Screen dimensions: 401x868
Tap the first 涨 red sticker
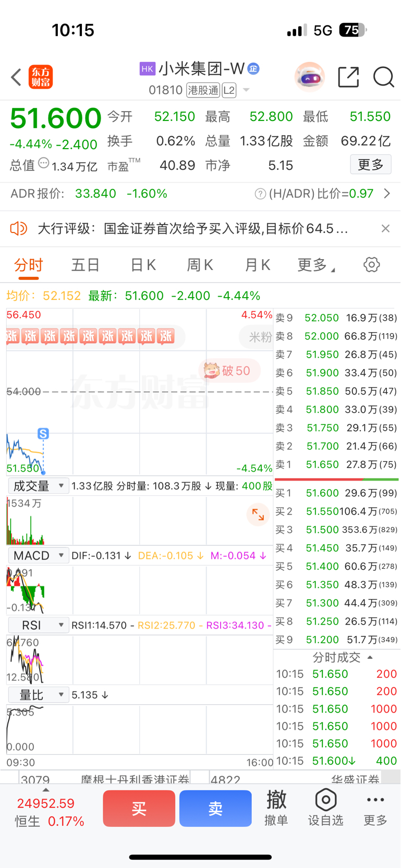pyautogui.click(x=13, y=336)
